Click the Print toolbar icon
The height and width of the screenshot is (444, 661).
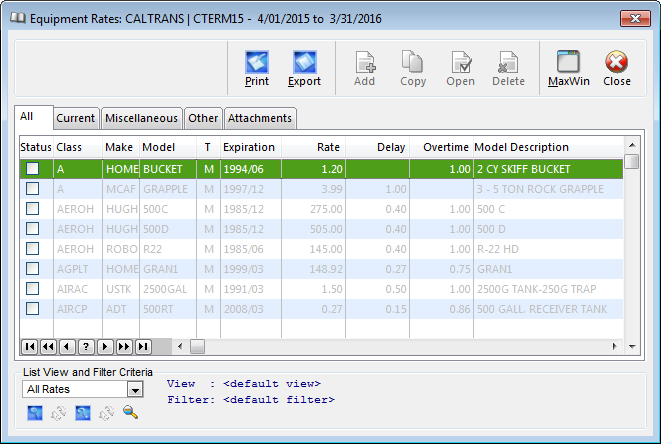tap(257, 62)
